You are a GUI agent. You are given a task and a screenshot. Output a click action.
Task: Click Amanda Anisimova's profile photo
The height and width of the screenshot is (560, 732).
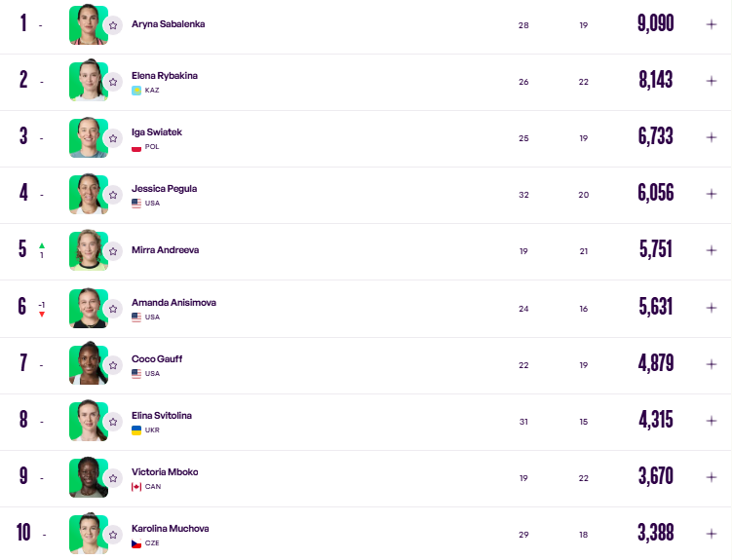pyautogui.click(x=89, y=308)
